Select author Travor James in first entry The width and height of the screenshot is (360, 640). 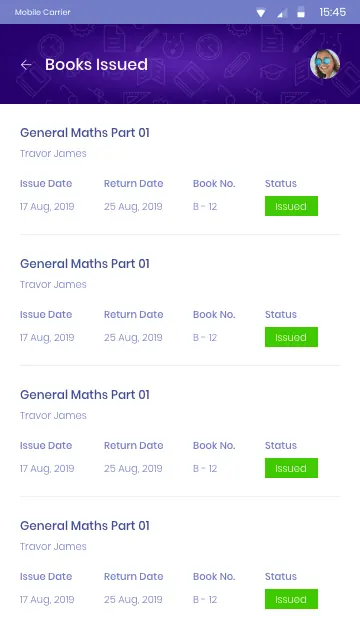click(53, 153)
